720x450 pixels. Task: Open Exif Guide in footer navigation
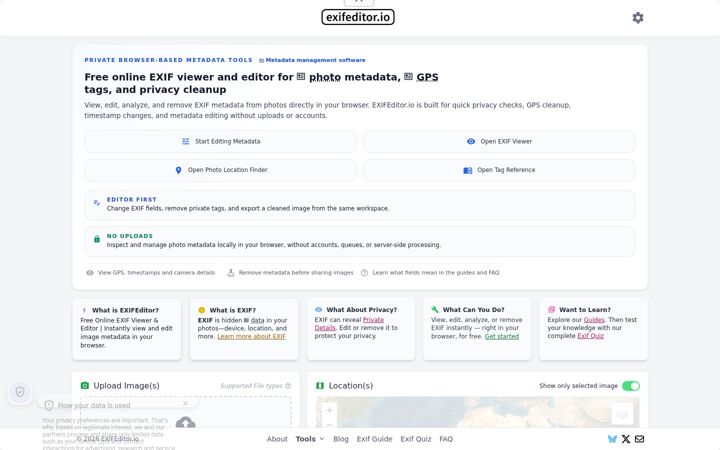374,439
